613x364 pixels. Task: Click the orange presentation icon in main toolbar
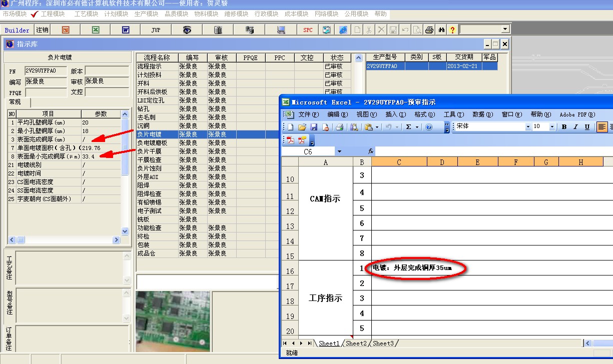click(x=66, y=30)
